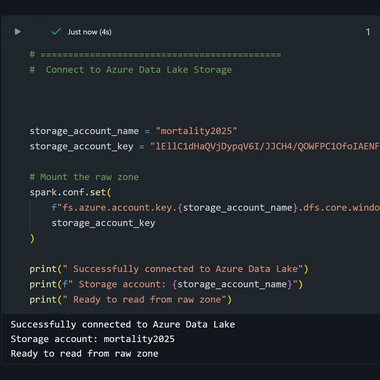Viewport: 380px width, 380px height.
Task: Click the comment line of equals signs
Action: 155,54
